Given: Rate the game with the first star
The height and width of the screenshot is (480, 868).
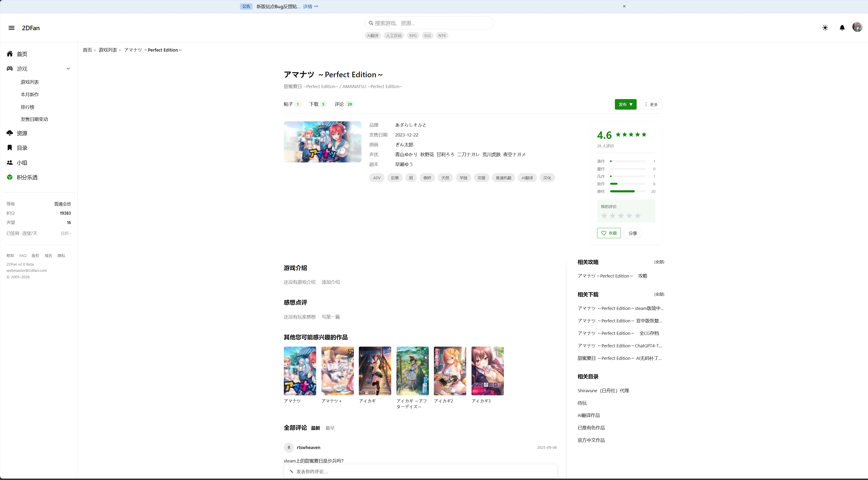Looking at the screenshot, I should (x=604, y=216).
